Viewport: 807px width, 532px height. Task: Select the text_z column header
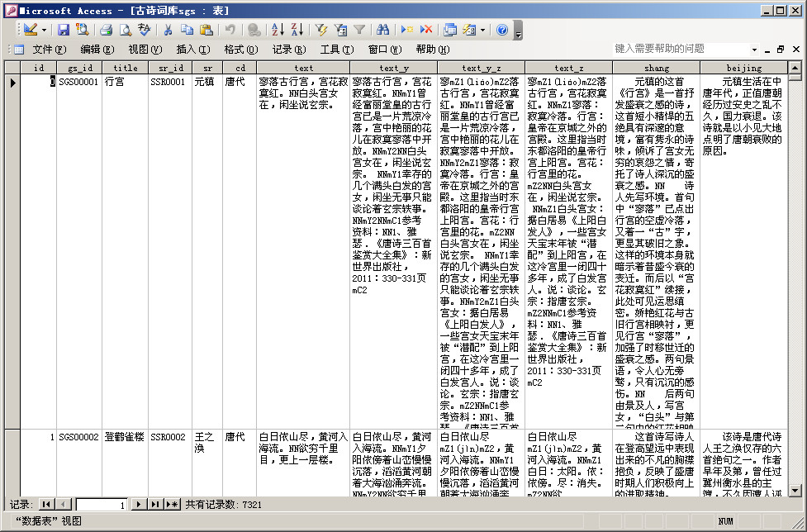[x=569, y=68]
